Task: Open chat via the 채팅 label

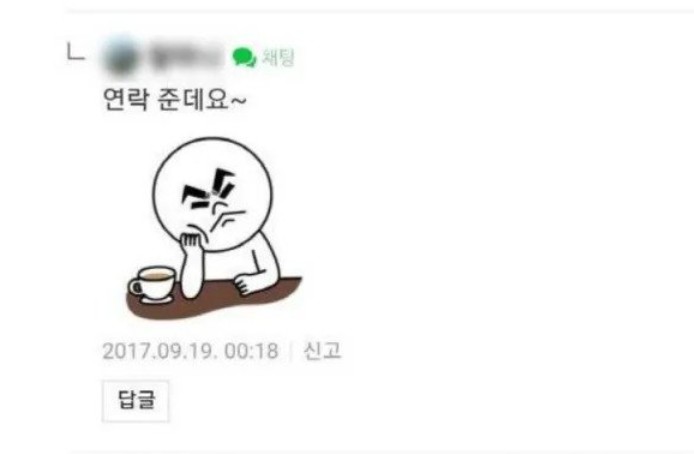Action: pyautogui.click(x=278, y=58)
